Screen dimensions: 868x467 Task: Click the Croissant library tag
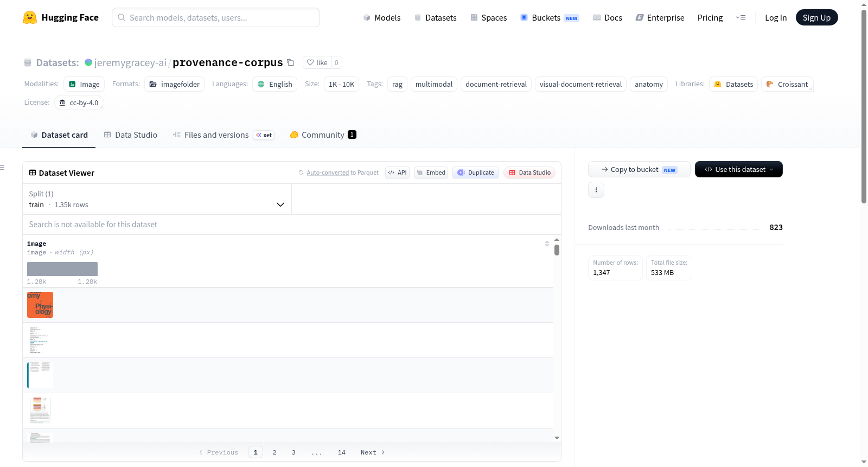point(787,84)
